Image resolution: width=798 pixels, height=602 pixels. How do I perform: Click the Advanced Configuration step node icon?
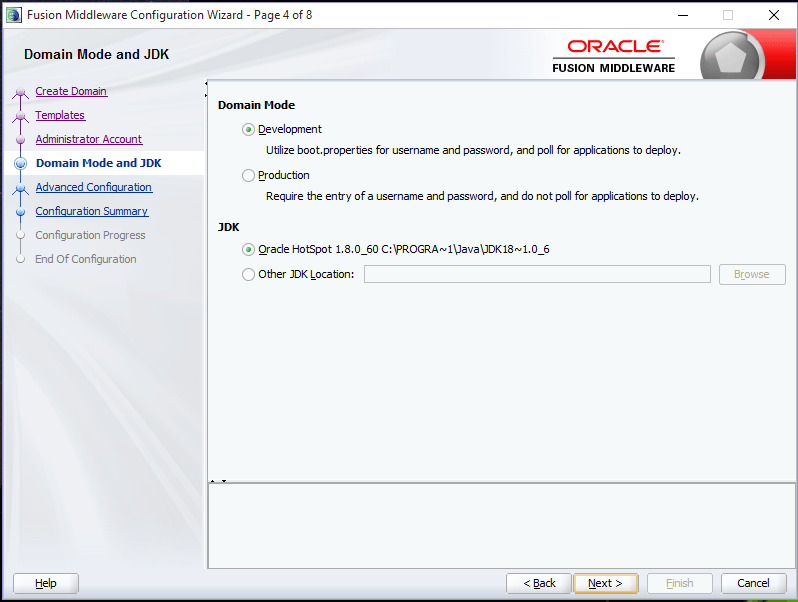[x=20, y=188]
